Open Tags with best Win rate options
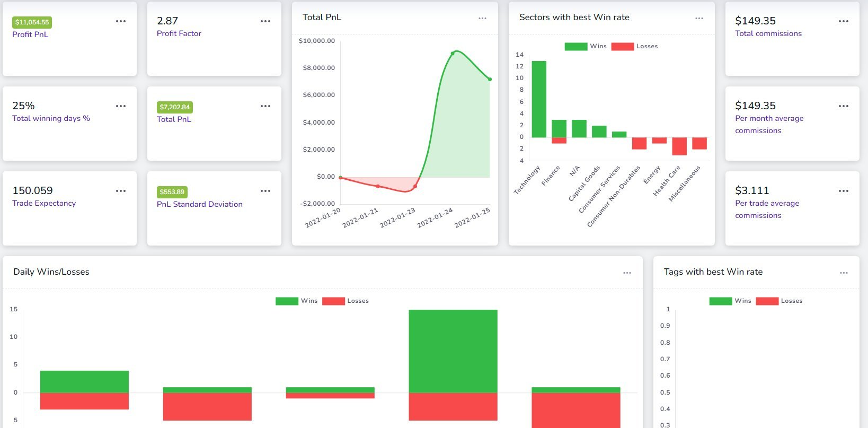 click(x=844, y=273)
